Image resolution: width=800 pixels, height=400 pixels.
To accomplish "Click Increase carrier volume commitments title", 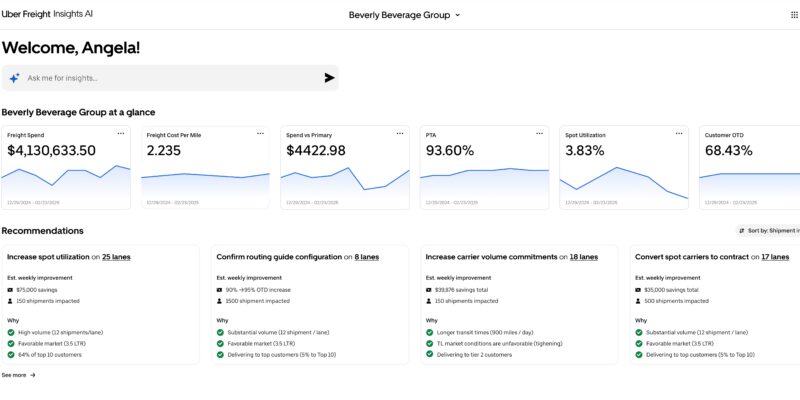I will 491,257.
